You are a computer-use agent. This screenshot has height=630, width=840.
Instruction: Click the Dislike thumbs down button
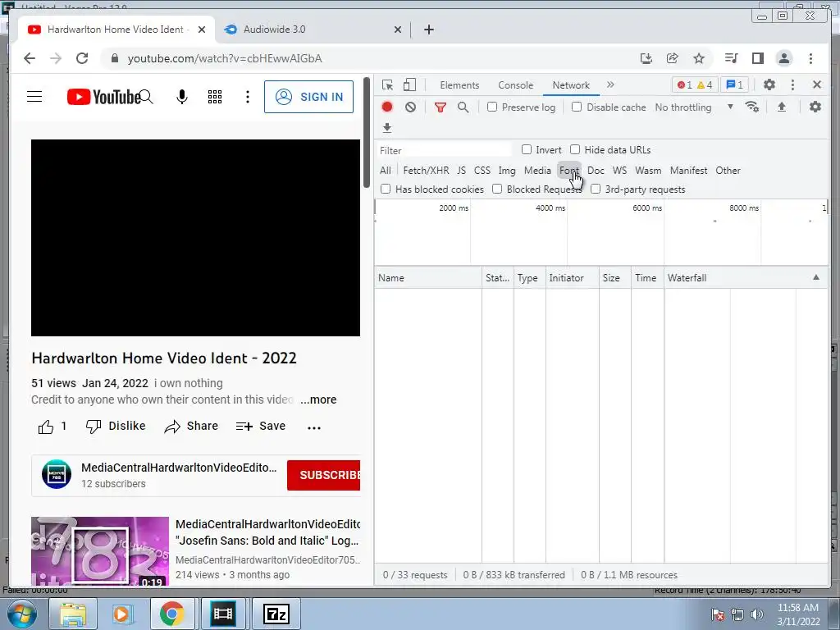(115, 427)
